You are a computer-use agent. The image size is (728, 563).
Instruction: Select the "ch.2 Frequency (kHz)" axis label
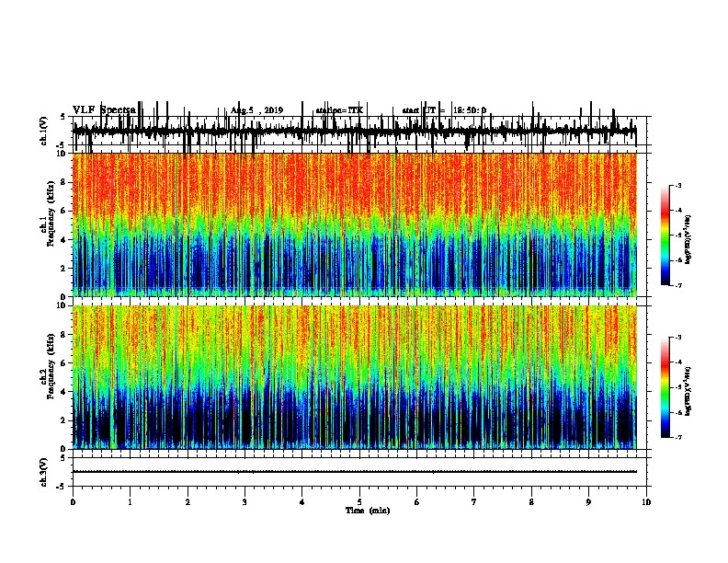(48, 366)
